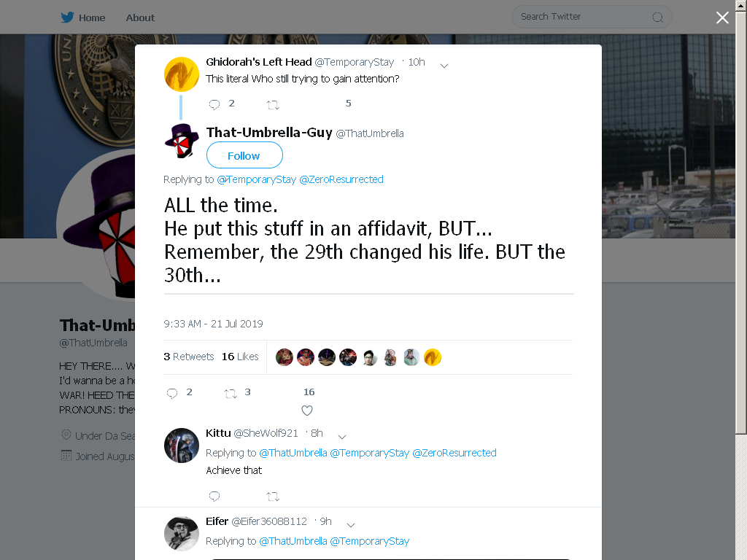Image resolution: width=747 pixels, height=560 pixels.
Task: Close the tweet overlay with the X
Action: click(x=722, y=17)
